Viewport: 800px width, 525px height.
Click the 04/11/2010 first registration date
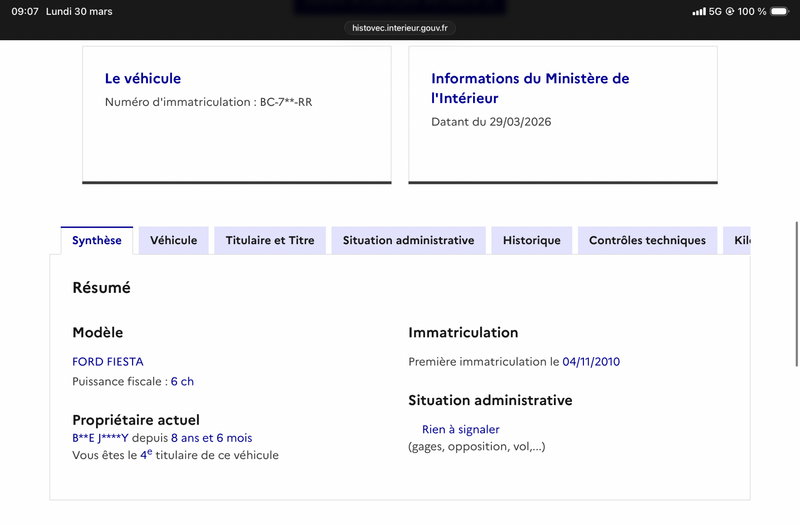591,362
